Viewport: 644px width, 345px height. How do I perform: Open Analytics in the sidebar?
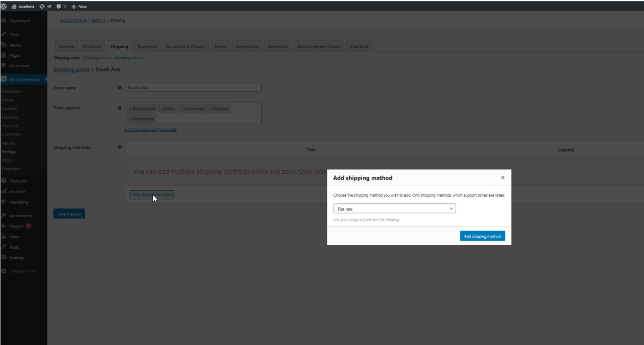point(17,192)
